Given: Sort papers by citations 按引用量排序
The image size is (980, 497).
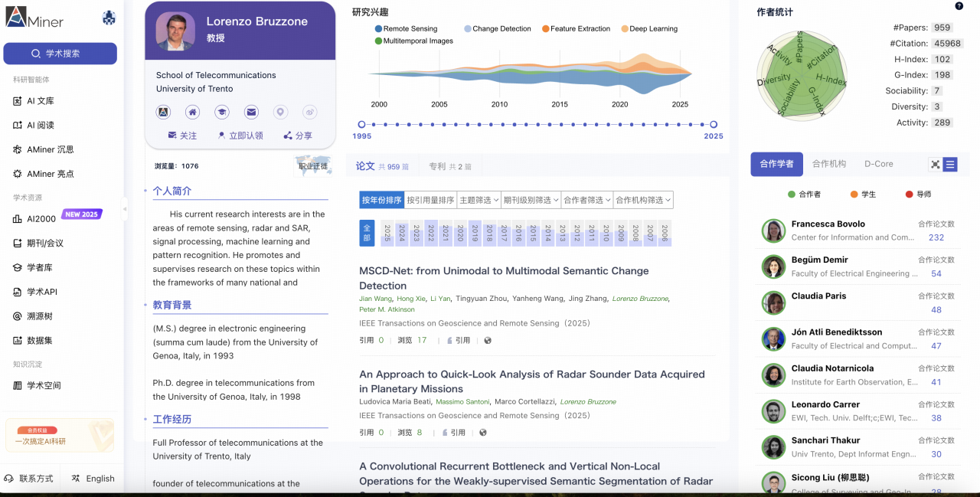Looking at the screenshot, I should [x=430, y=200].
